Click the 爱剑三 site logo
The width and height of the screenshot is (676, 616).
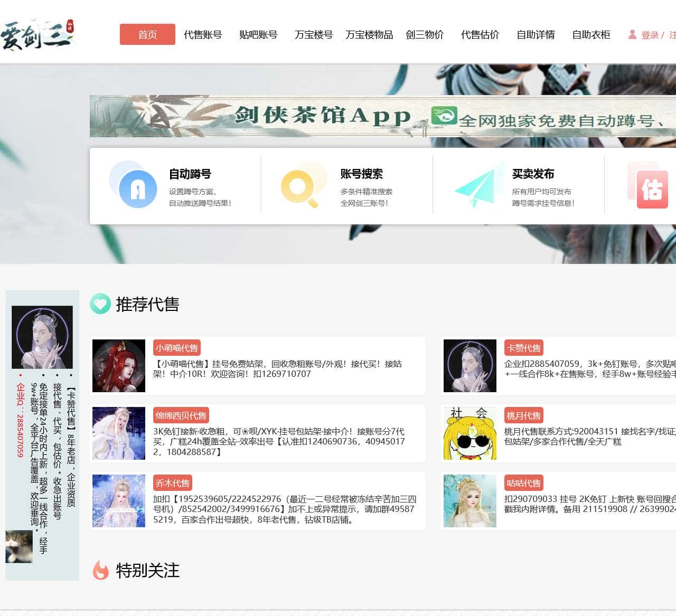point(37,35)
